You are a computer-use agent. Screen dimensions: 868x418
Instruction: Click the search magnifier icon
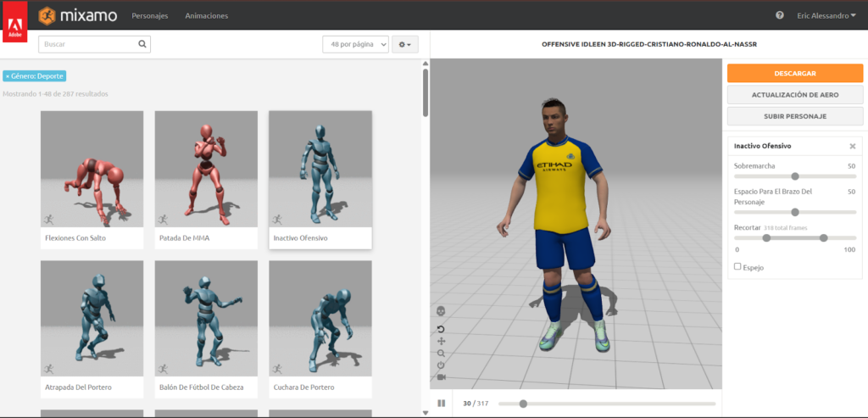point(142,44)
